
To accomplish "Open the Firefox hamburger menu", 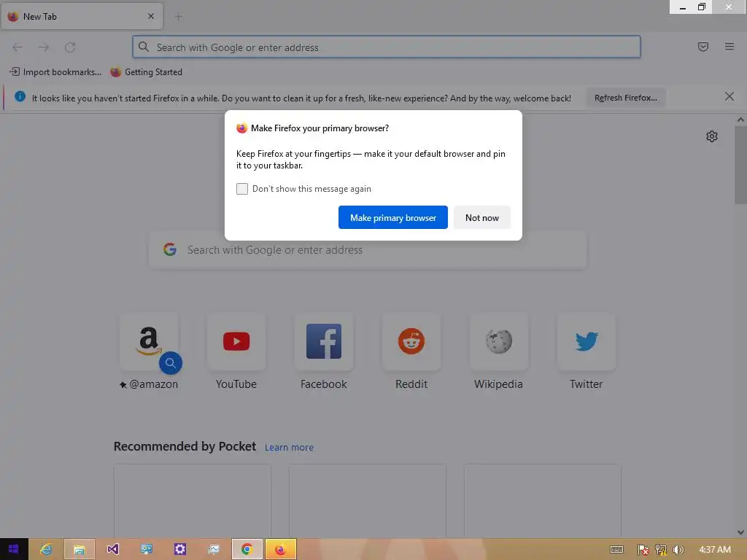I will 729,47.
